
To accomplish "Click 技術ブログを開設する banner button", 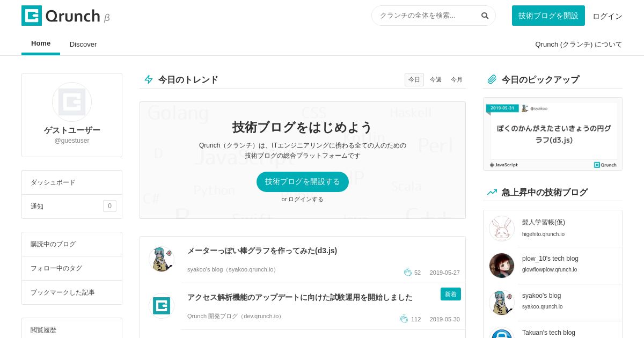I will tap(303, 181).
